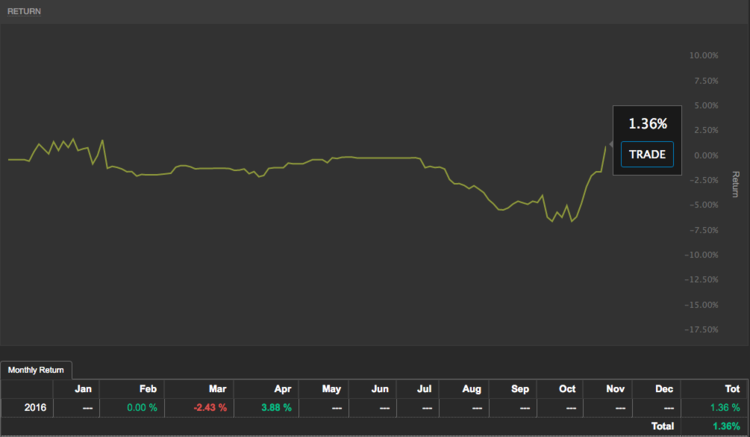Click the Tot 1.36 % cell for 2016
The width and height of the screenshot is (750, 437).
[x=714, y=408]
